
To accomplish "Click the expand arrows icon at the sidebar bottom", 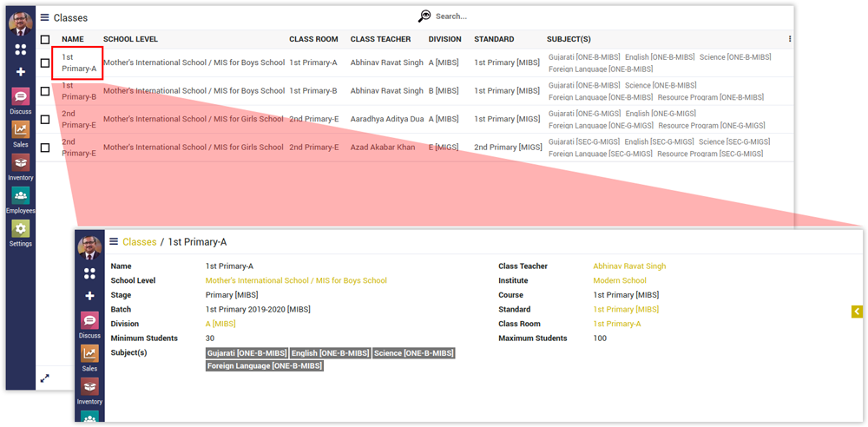I will click(45, 378).
